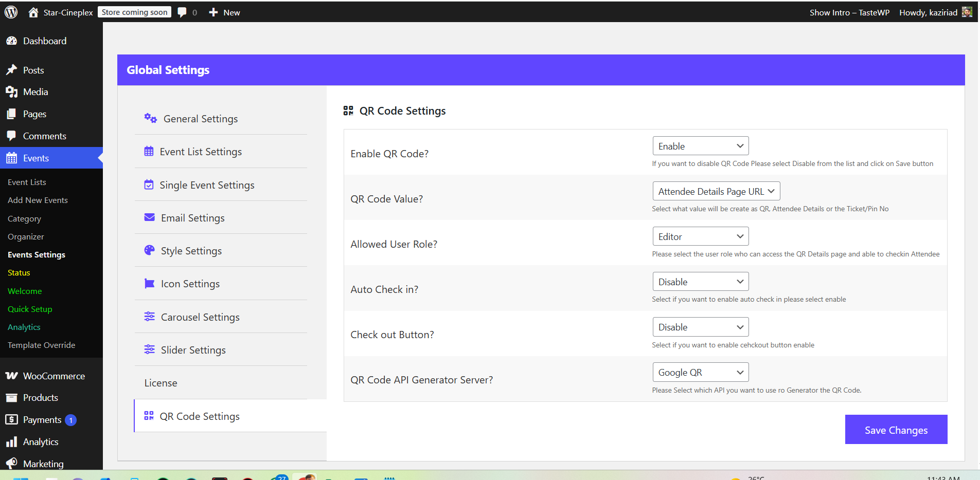Select the Style Settings palette icon

[x=150, y=250]
